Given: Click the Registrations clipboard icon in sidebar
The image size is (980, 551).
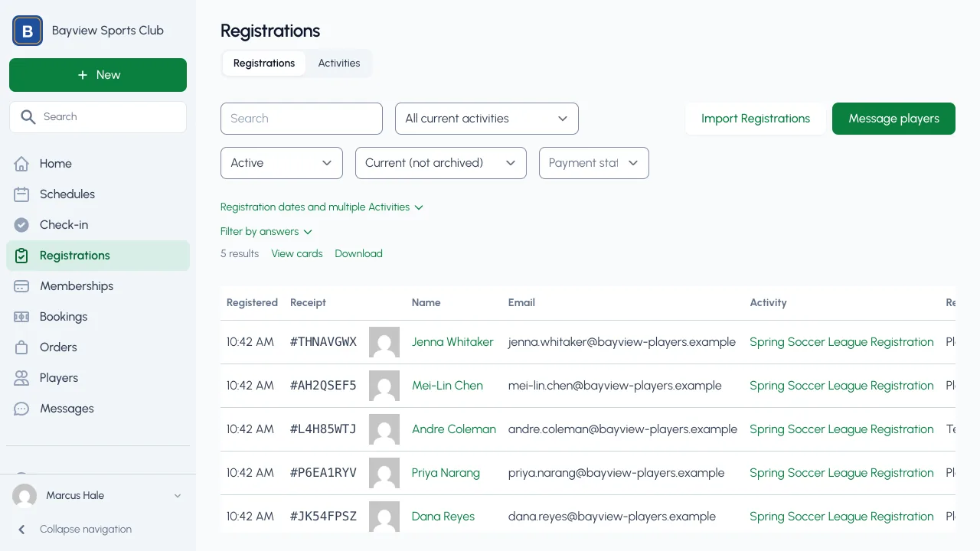Looking at the screenshot, I should 21,256.
